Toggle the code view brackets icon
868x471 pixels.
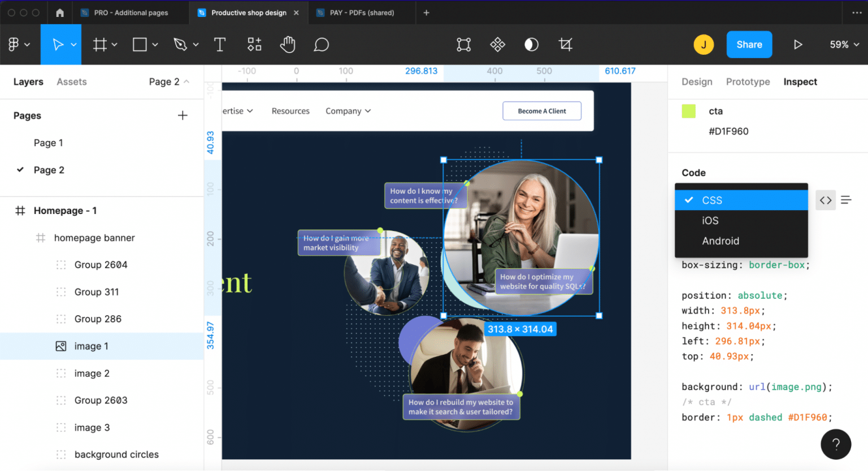click(826, 200)
